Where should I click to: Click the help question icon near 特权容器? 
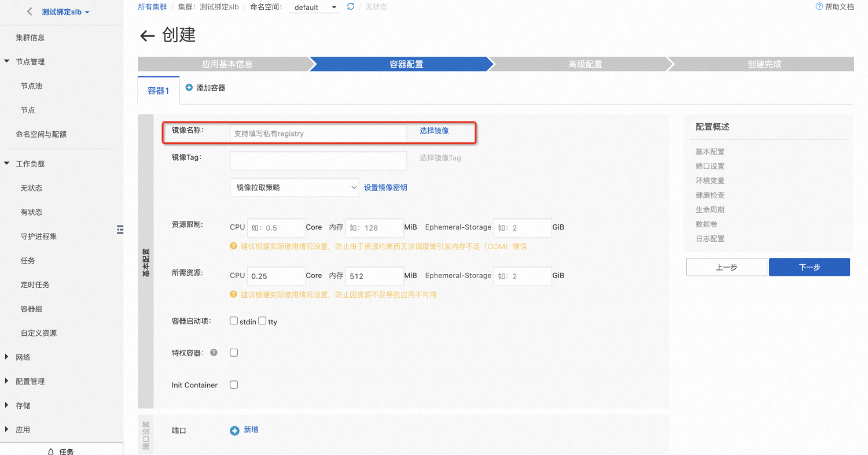click(x=214, y=352)
